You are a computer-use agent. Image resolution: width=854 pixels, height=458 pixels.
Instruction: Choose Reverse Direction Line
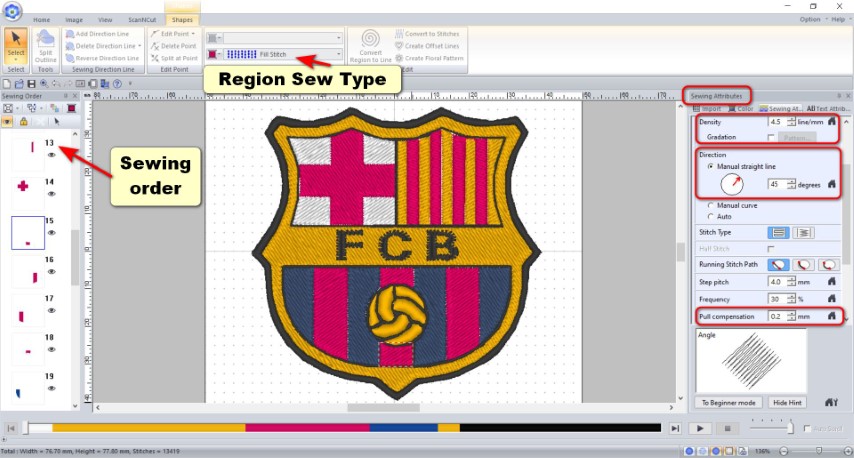[x=102, y=58]
